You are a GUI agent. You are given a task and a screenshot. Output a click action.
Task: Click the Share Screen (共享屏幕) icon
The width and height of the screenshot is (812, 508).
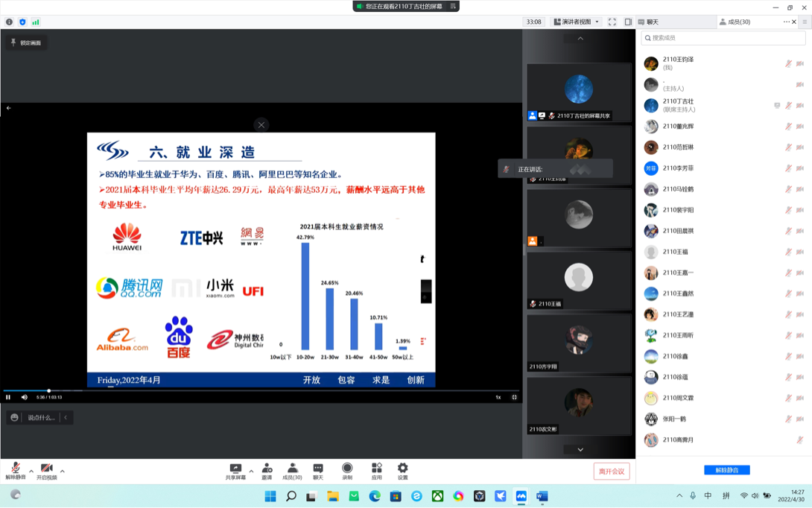(x=235, y=469)
